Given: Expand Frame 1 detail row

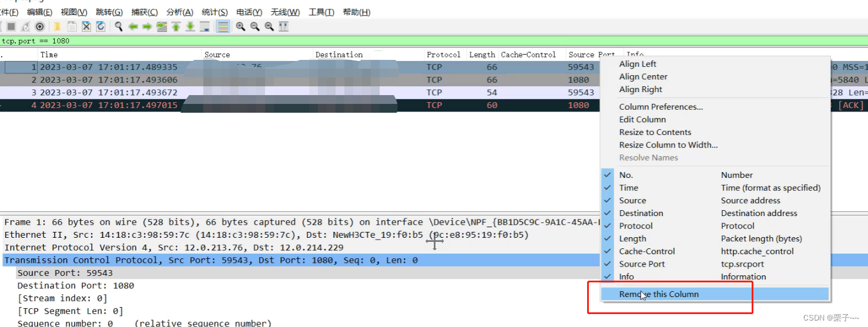Looking at the screenshot, I should pos(300,222).
